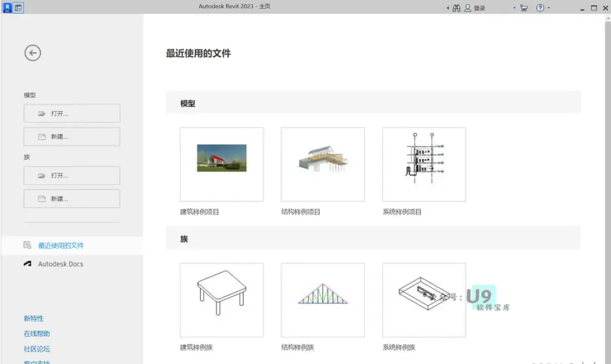611x364 pixels.
Task: Expand the dropdown arrow left of cart
Action: 514,8
